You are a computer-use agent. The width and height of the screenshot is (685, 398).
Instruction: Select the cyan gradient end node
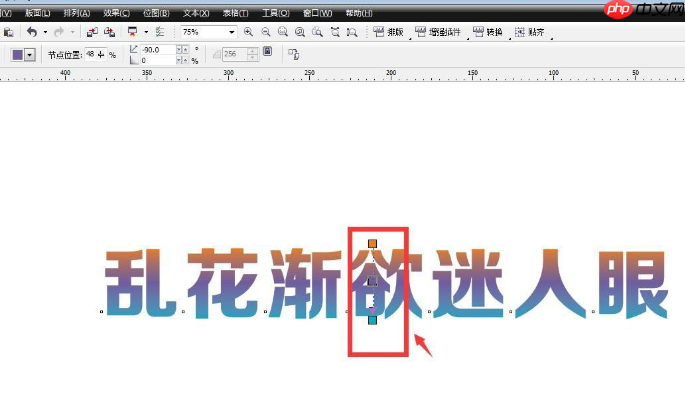[372, 320]
